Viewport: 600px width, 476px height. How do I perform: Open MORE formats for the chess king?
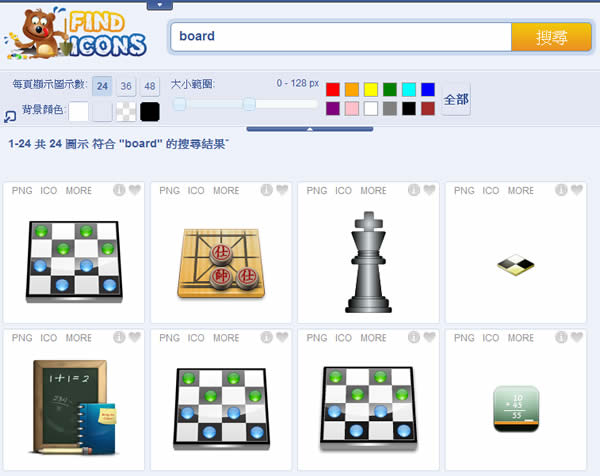373,190
